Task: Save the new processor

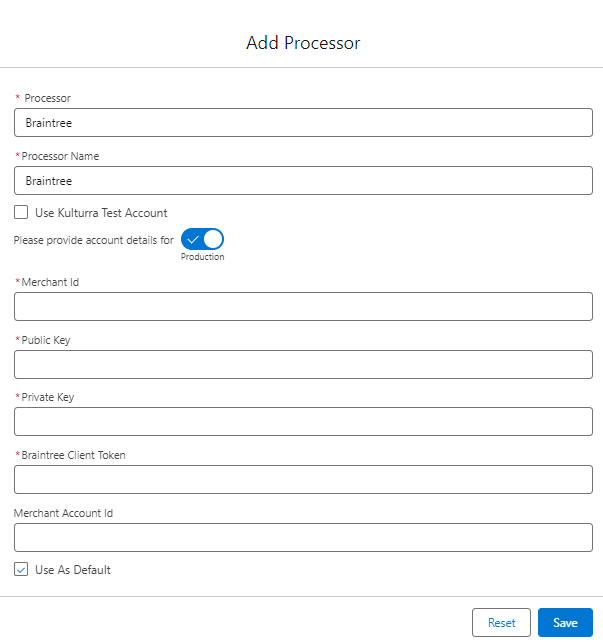Action: [565, 623]
